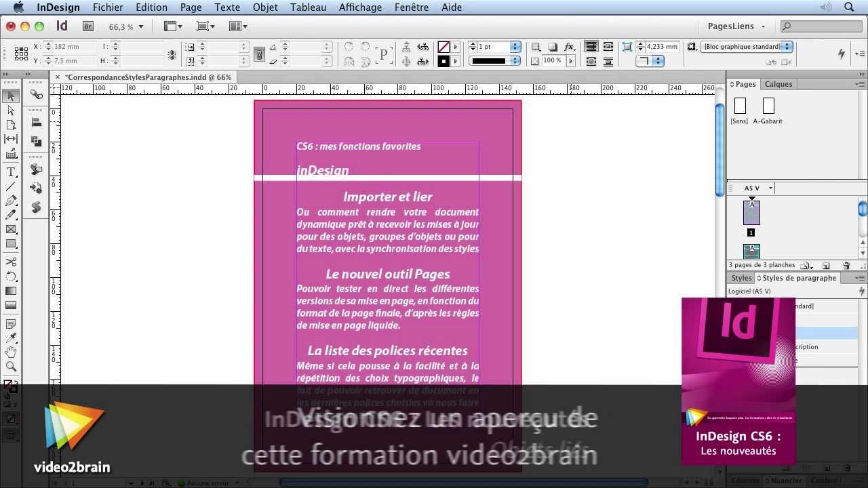Switch to the Styles de paragraphe tab
Viewport: 868px width, 488px height.
tap(797, 278)
